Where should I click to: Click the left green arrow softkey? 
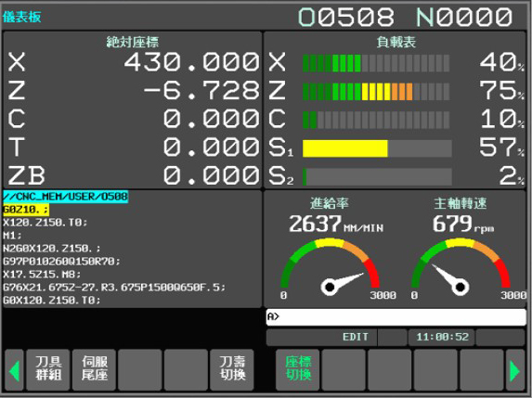(14, 370)
